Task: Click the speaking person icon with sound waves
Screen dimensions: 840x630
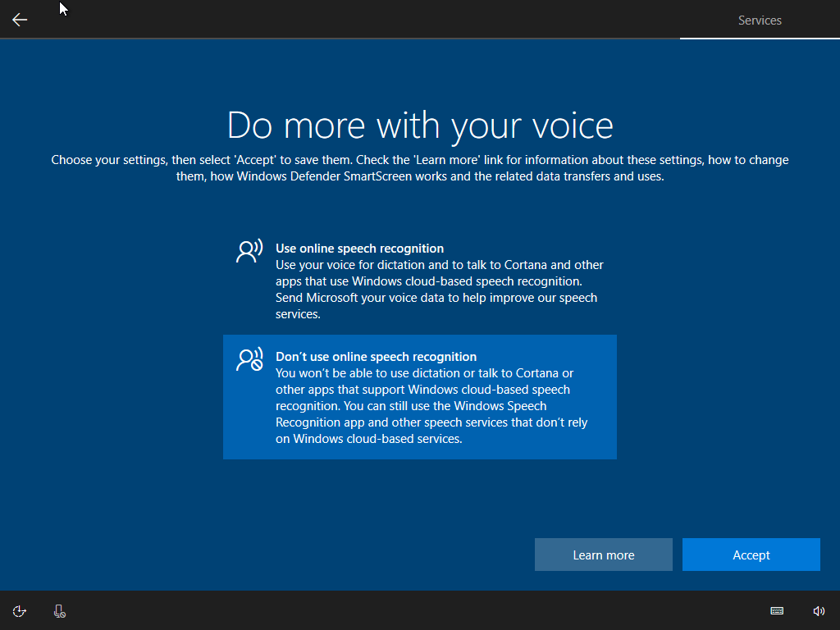Action: (249, 251)
